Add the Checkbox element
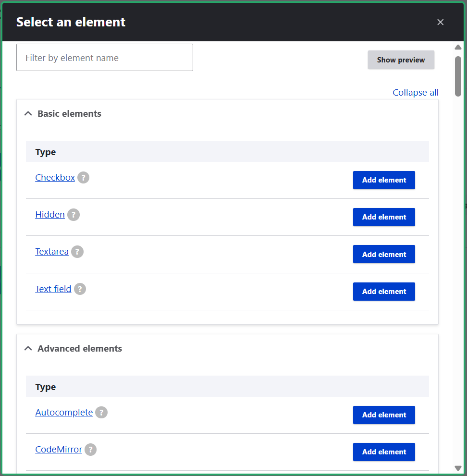 (x=384, y=180)
